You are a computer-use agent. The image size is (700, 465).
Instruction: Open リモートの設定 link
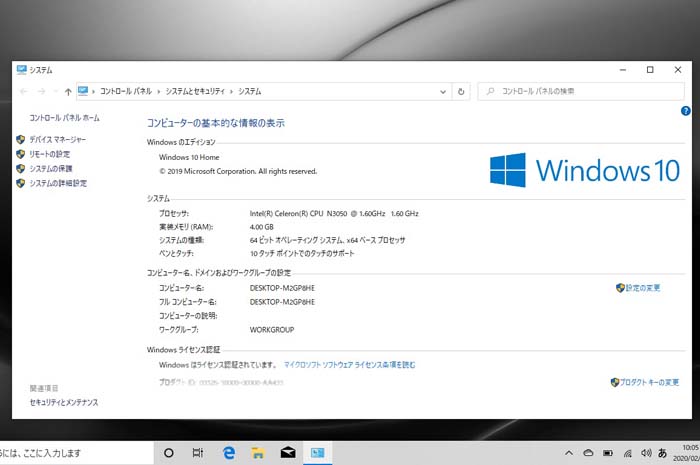(50, 154)
